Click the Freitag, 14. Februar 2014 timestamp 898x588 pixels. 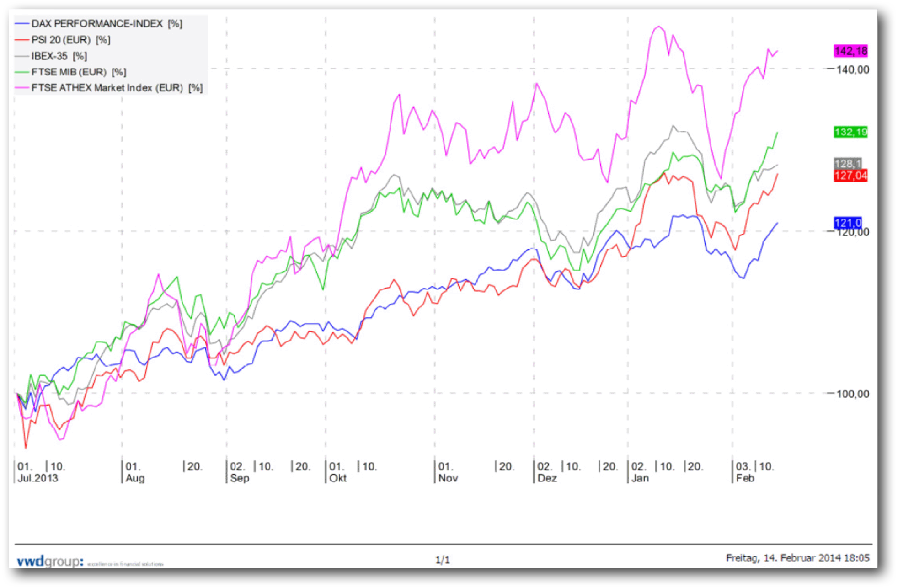click(797, 558)
